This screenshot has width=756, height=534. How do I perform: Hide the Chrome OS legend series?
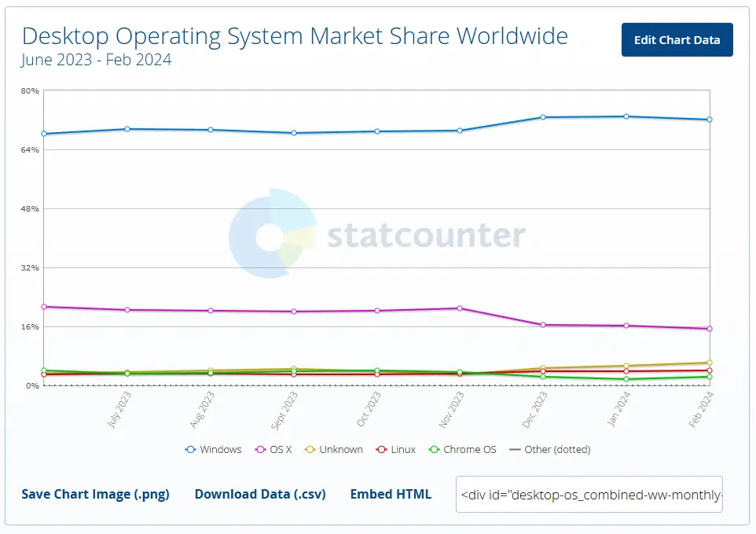(x=462, y=449)
